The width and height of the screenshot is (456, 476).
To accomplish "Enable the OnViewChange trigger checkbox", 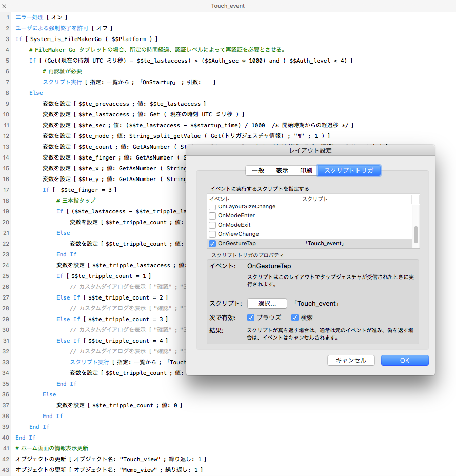I will click(212, 234).
